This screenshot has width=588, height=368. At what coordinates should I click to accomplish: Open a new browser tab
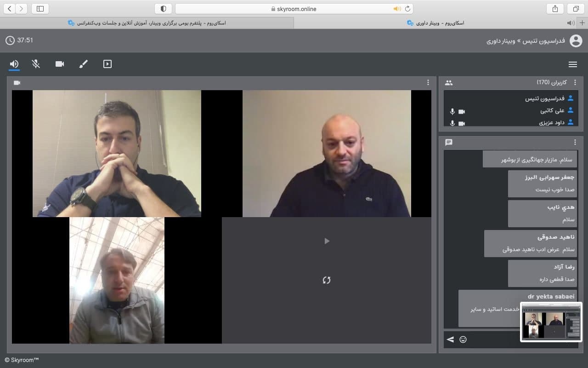click(582, 23)
